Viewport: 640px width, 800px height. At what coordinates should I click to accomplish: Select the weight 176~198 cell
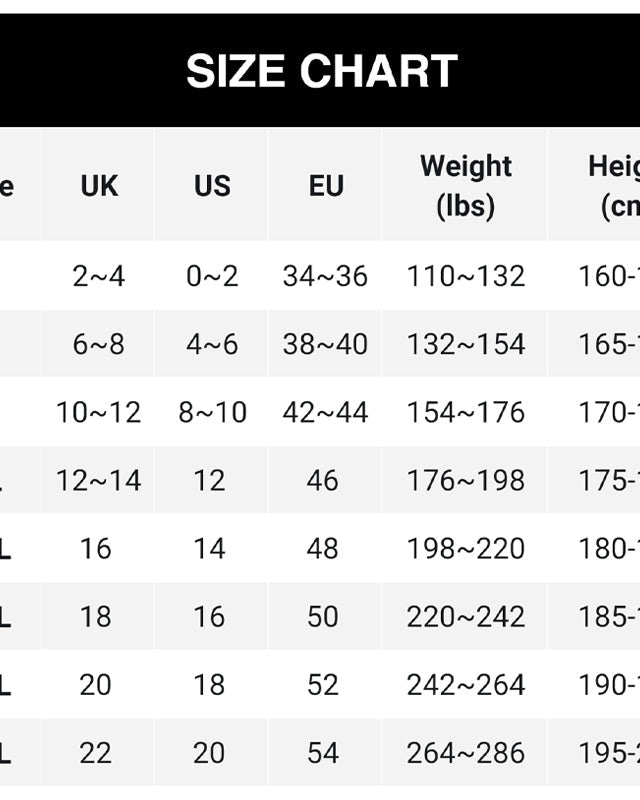pos(465,480)
